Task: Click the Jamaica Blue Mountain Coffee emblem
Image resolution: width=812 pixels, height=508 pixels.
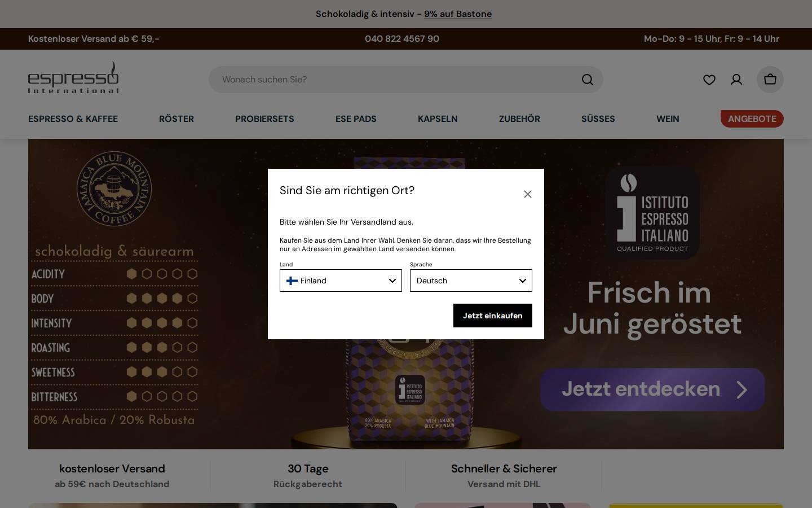Action: click(x=114, y=189)
